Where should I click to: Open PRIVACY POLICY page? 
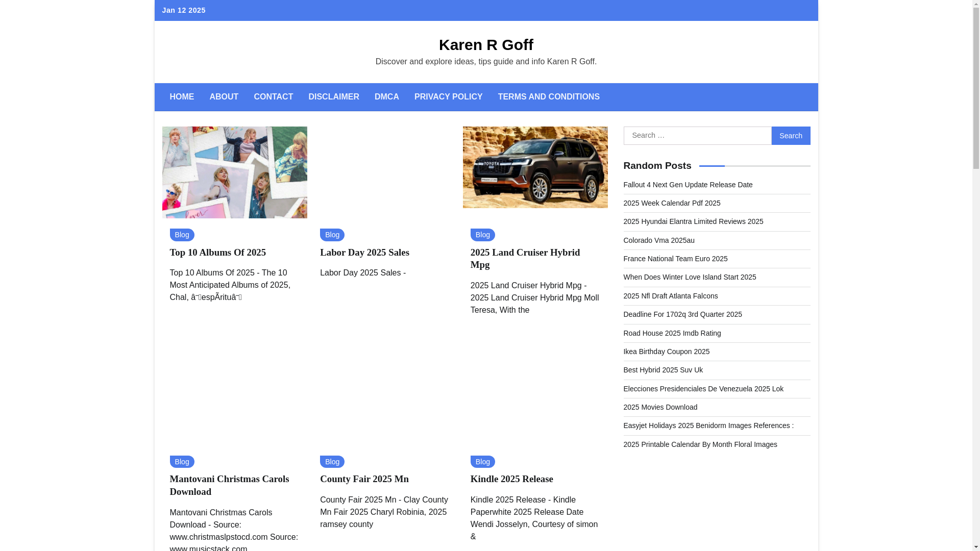coord(448,97)
